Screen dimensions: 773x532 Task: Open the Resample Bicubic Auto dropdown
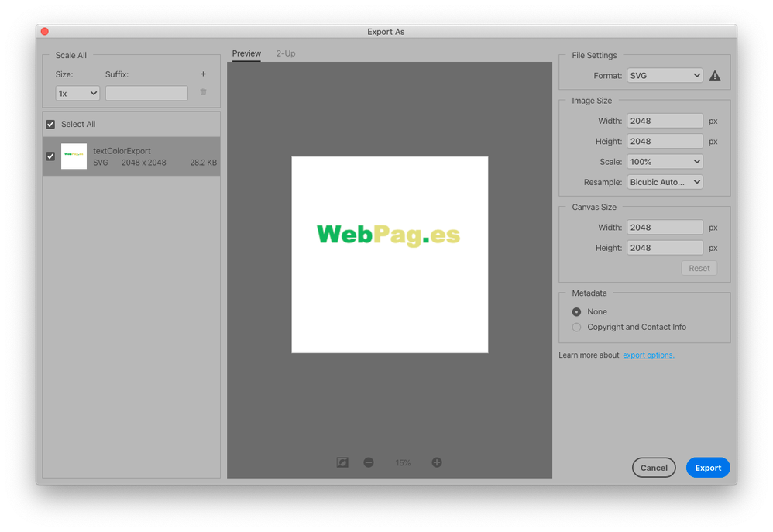665,182
